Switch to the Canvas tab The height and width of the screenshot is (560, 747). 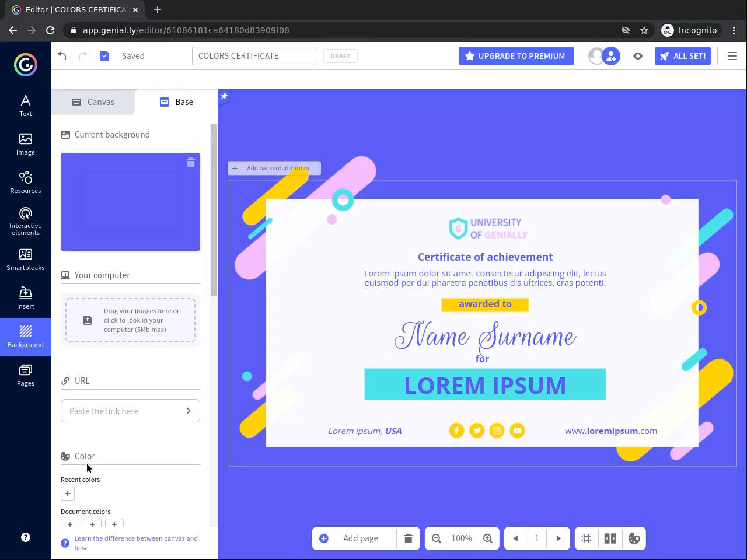93,102
